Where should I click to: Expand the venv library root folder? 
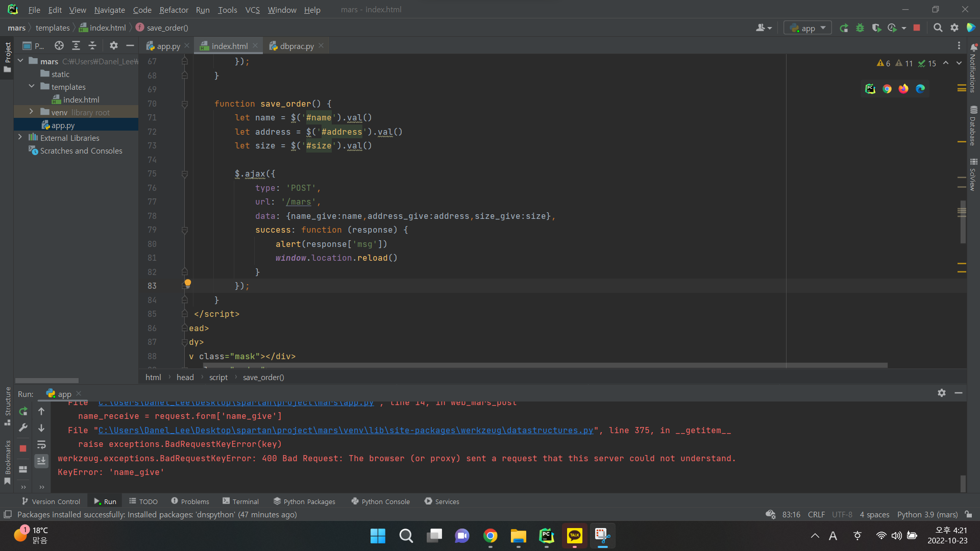point(31,112)
